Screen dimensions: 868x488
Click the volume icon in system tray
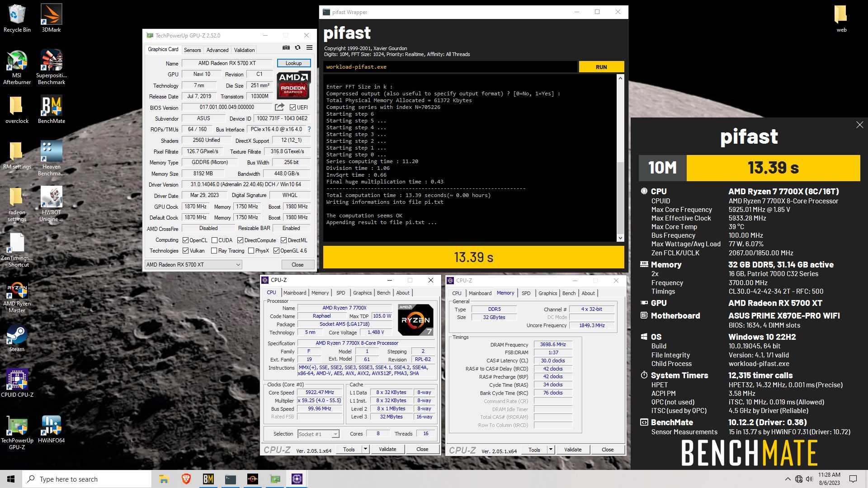point(809,479)
